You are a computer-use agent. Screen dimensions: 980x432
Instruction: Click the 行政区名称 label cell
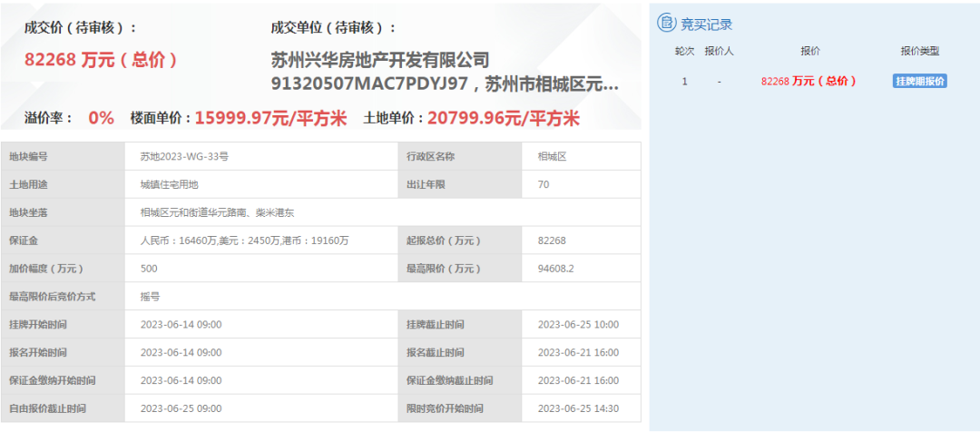tap(459, 156)
